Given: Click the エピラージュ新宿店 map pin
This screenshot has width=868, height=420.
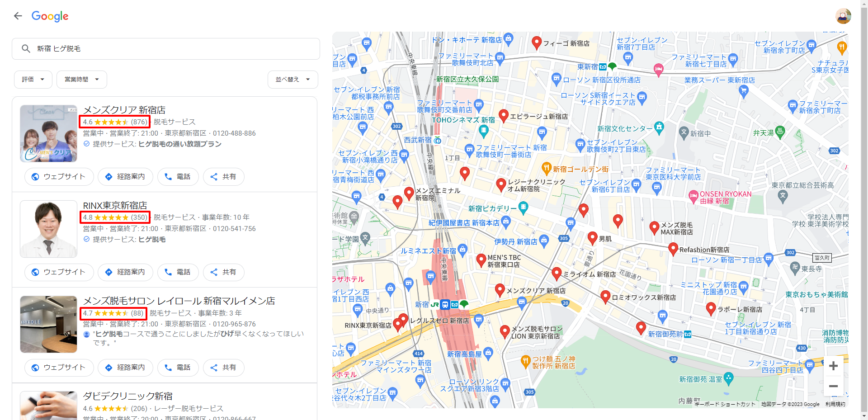Looking at the screenshot, I should tap(503, 116).
